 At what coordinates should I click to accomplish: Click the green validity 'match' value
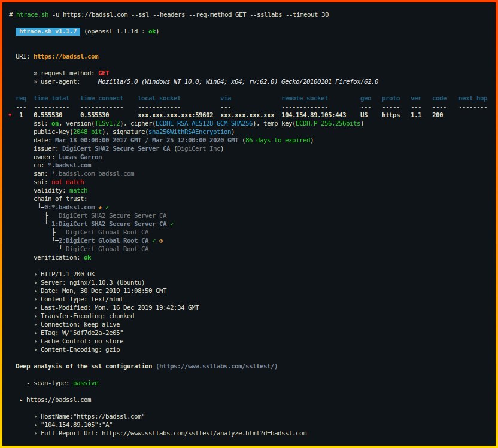tap(78, 190)
